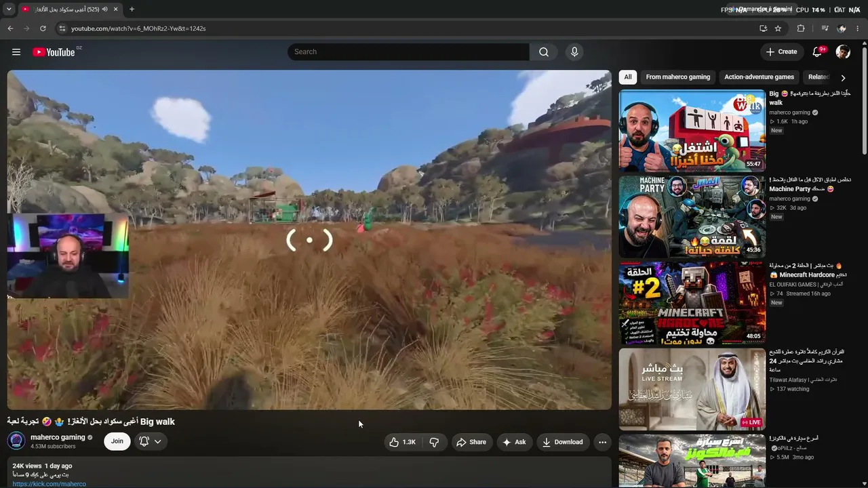This screenshot has height=488, width=868.
Task: Open the Machine Party 45:36 thumbnail
Action: (x=692, y=216)
